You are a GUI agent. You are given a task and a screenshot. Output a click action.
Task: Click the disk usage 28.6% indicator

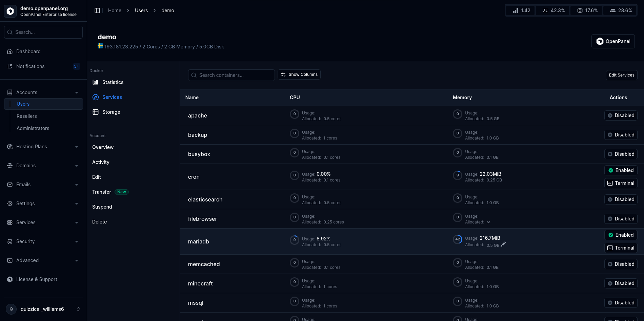pyautogui.click(x=621, y=10)
